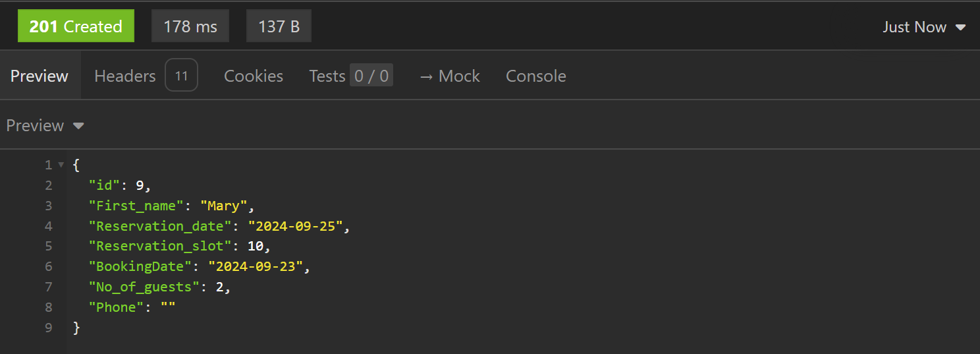
Task: Click the closing brace on line 9
Action: click(76, 328)
